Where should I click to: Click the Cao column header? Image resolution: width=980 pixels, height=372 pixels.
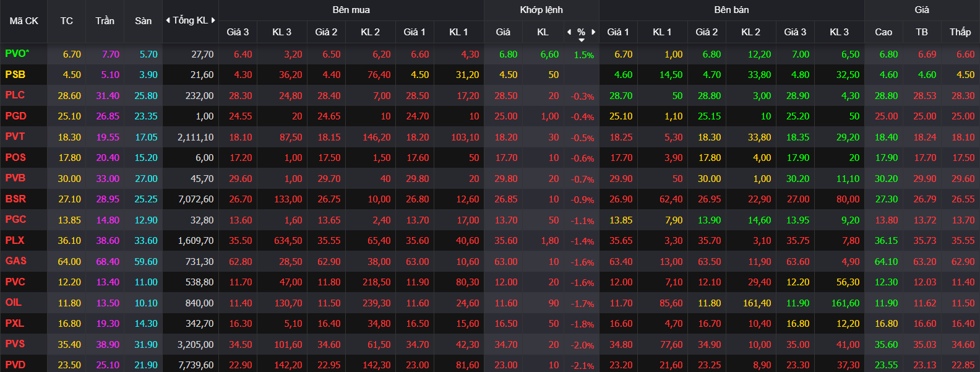(x=883, y=32)
